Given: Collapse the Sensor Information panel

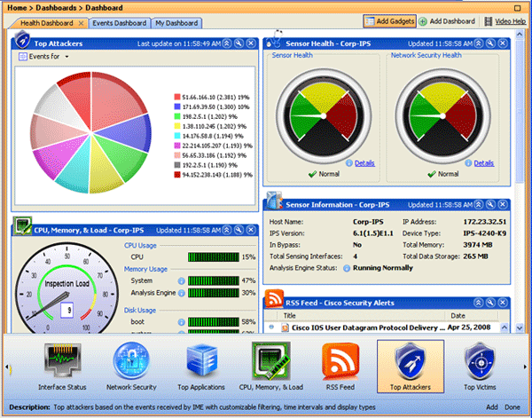Looking at the screenshot, I should coord(479,204).
